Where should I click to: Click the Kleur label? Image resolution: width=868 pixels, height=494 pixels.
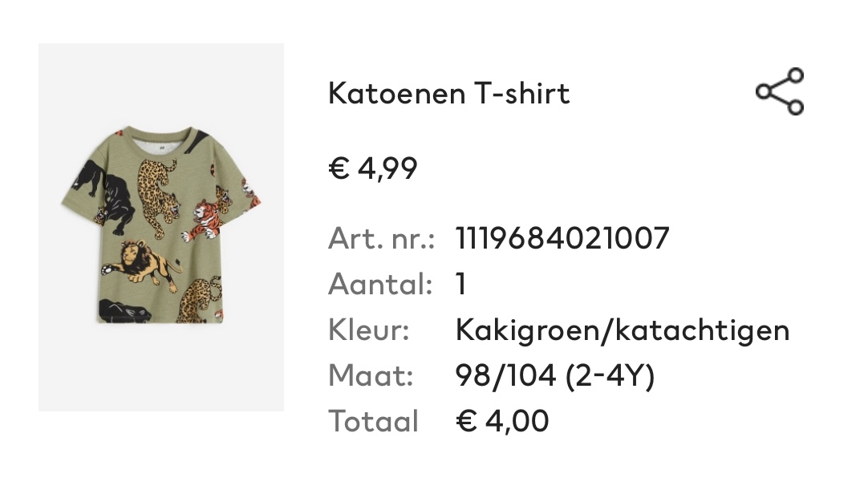(x=369, y=330)
